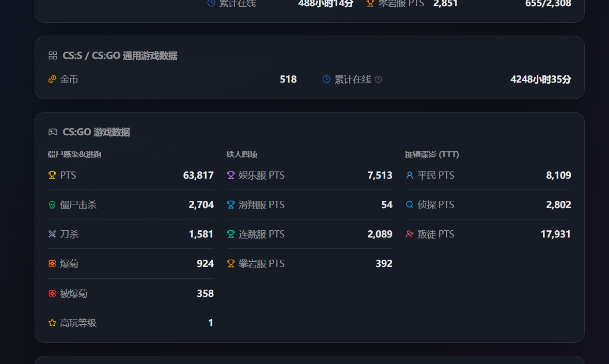Click the 高玩等级 value 1
Viewport: 609px width, 364px height.
coord(211,323)
